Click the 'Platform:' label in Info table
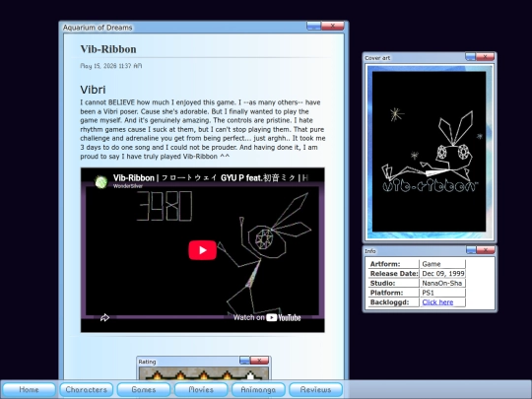This screenshot has height=399, width=532. tap(386, 293)
